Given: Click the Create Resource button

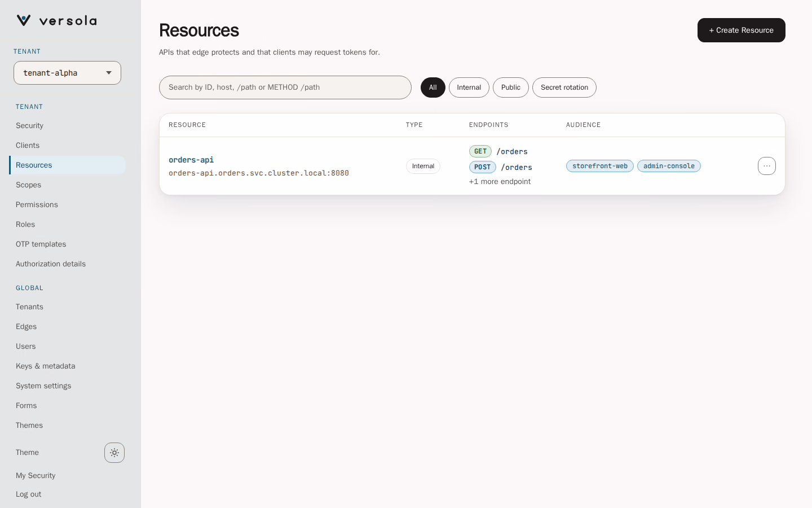Looking at the screenshot, I should 742,30.
